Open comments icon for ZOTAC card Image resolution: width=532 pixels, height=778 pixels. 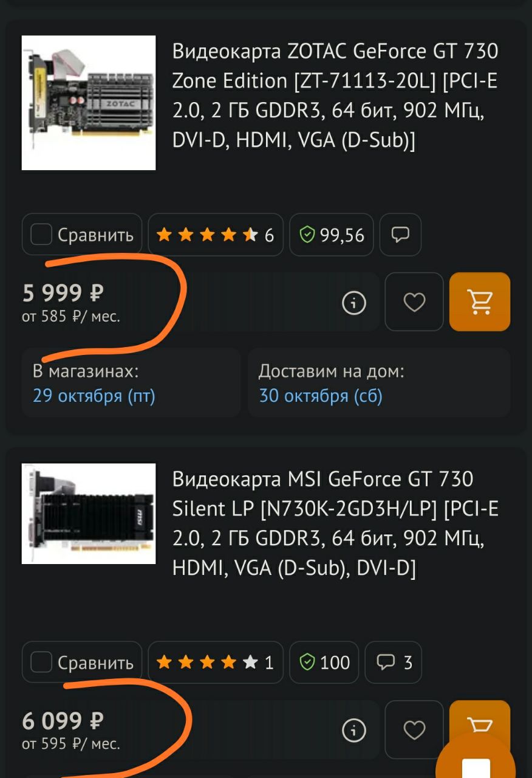click(x=400, y=235)
